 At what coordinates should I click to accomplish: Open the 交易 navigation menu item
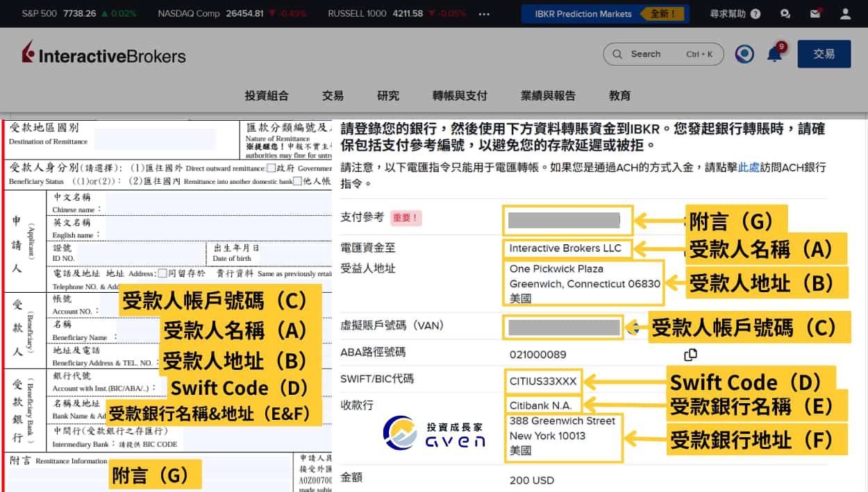coord(333,96)
